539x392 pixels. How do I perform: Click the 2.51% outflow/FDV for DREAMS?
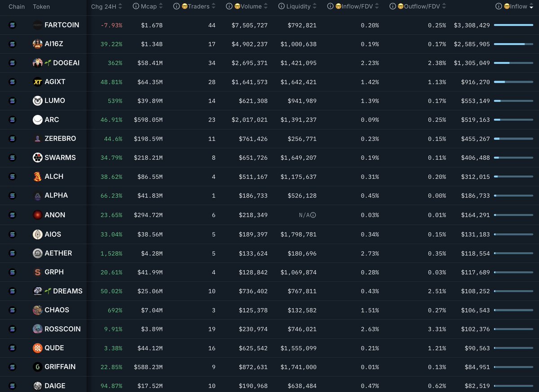[437, 291]
